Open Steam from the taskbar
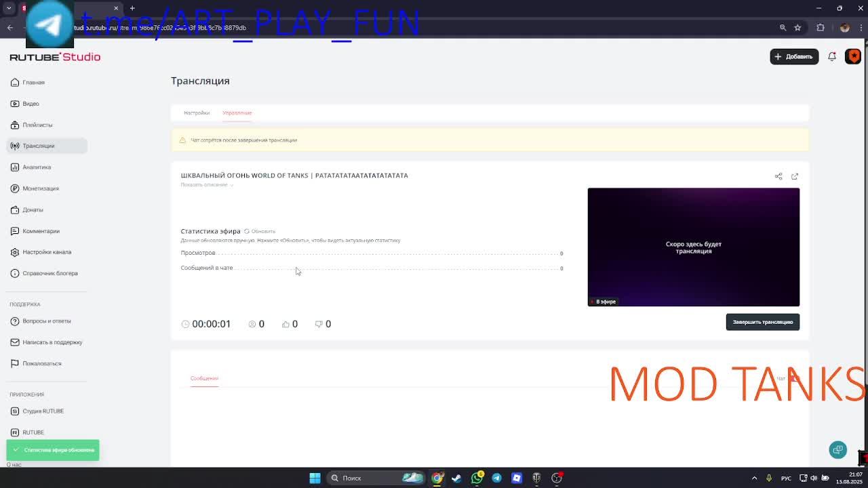 (x=456, y=478)
